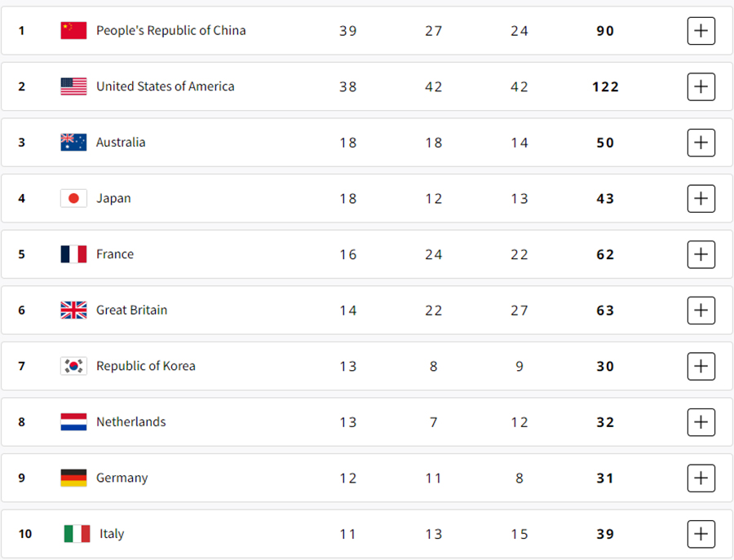
Task: Expand Italy medal breakdown
Action: 701,534
